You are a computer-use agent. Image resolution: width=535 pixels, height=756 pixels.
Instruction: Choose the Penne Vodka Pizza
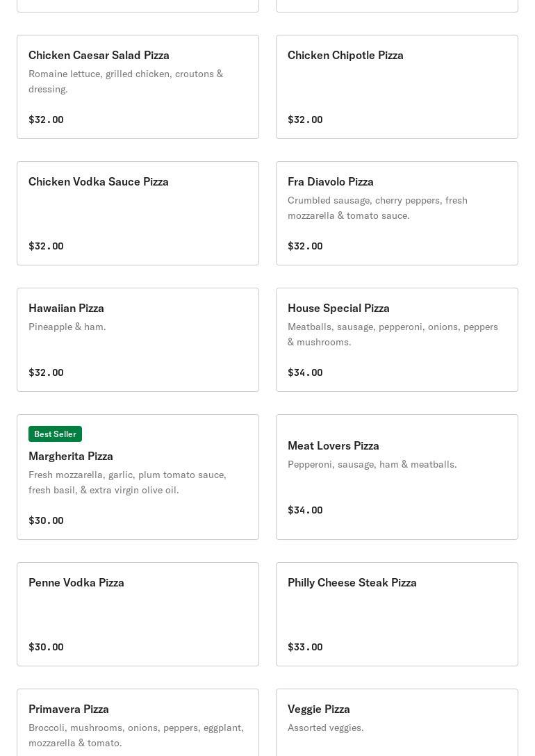[138, 614]
